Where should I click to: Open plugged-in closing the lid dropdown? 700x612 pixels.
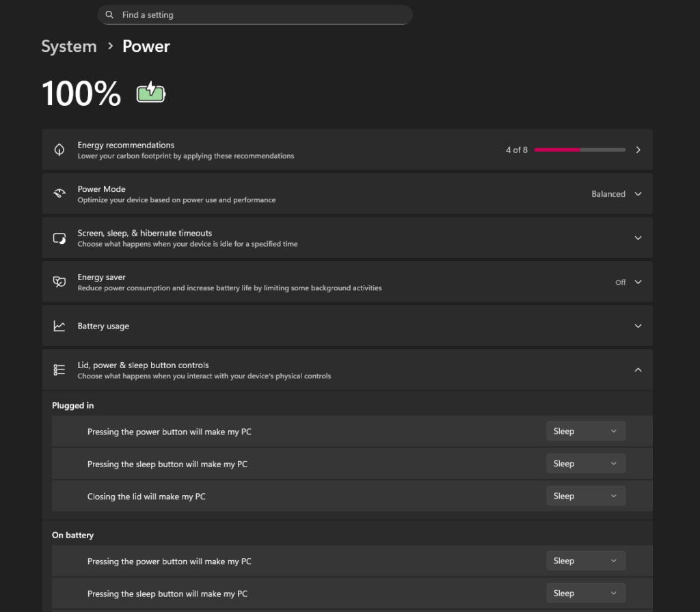[x=586, y=496]
